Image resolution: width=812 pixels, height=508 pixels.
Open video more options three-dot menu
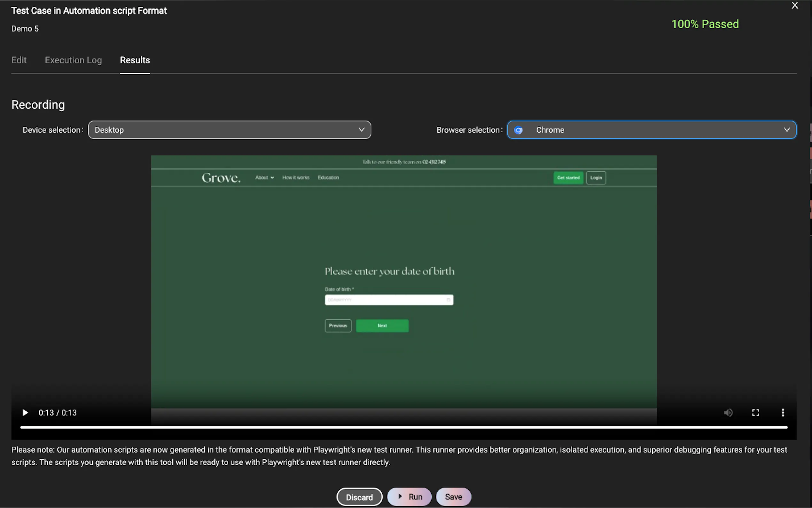(x=783, y=413)
